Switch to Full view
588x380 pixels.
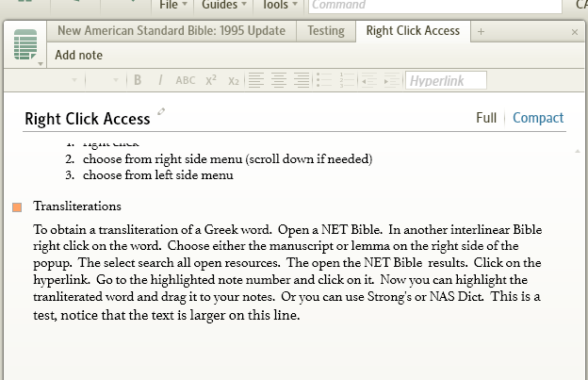pos(486,118)
